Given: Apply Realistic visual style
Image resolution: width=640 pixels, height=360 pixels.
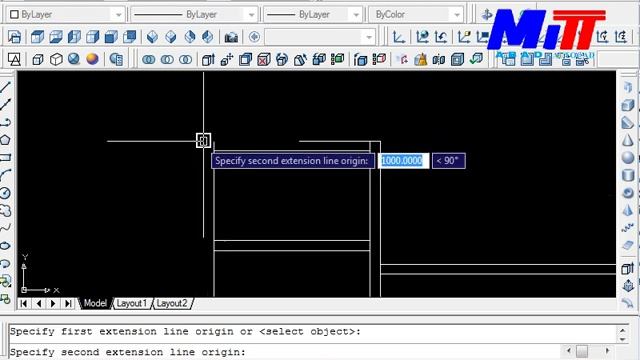Looking at the screenshot, I should point(74,59).
